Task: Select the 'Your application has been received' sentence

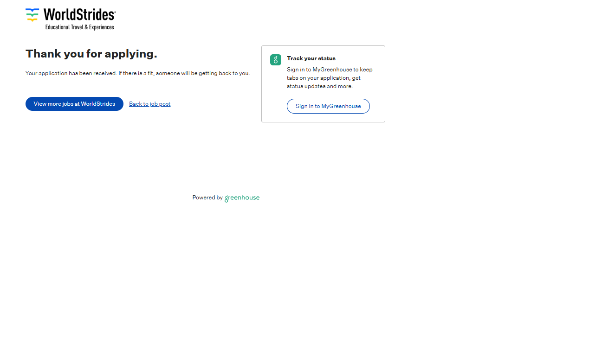Action: (71, 73)
